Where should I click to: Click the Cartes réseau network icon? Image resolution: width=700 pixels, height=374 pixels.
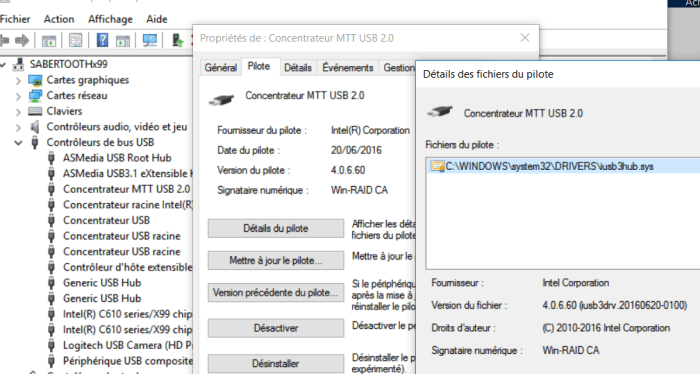35,96
